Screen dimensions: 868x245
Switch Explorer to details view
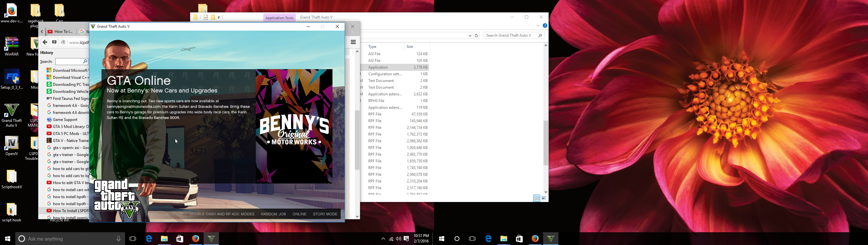pyautogui.click(x=537, y=198)
